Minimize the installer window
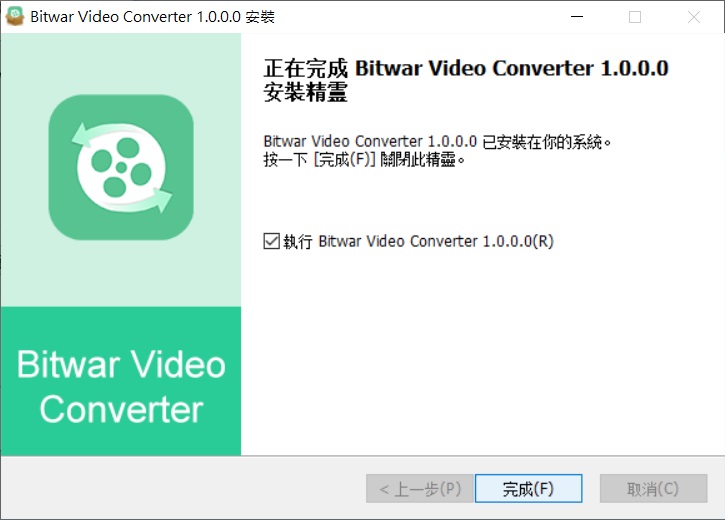The width and height of the screenshot is (725, 520). click(x=577, y=17)
